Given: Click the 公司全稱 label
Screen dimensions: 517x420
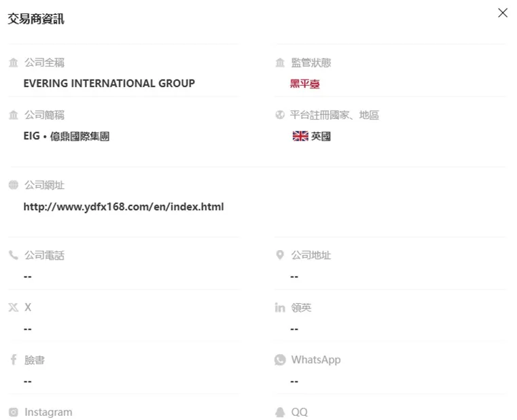Looking at the screenshot, I should point(45,63).
